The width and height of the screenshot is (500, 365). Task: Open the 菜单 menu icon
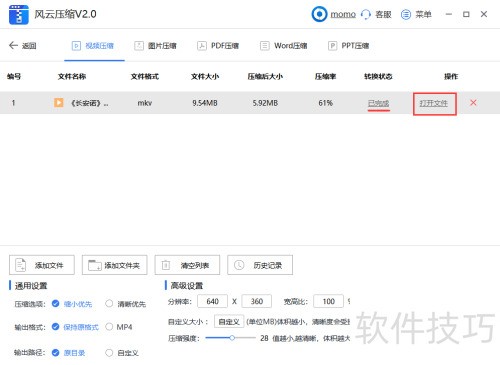click(406, 14)
